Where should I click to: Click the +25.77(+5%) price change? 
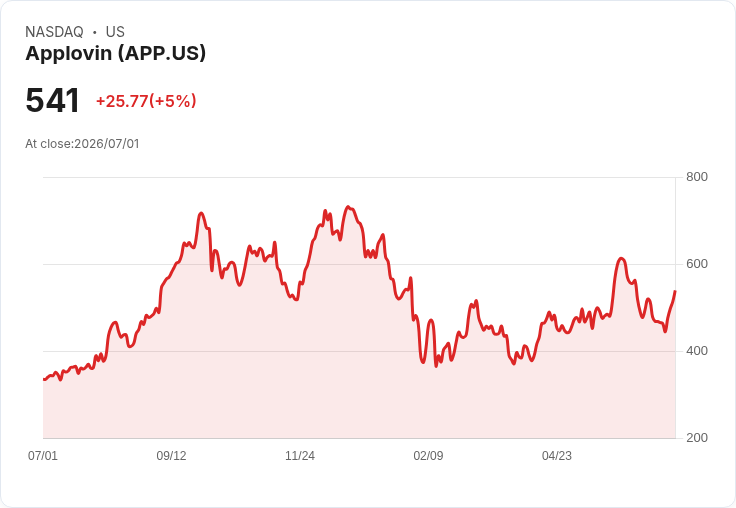146,101
